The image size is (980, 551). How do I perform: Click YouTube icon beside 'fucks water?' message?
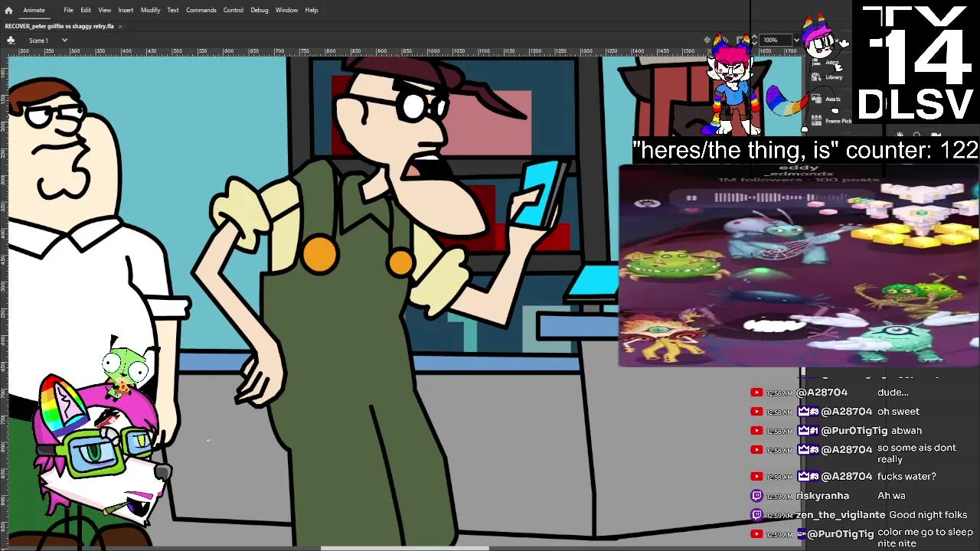(x=756, y=477)
